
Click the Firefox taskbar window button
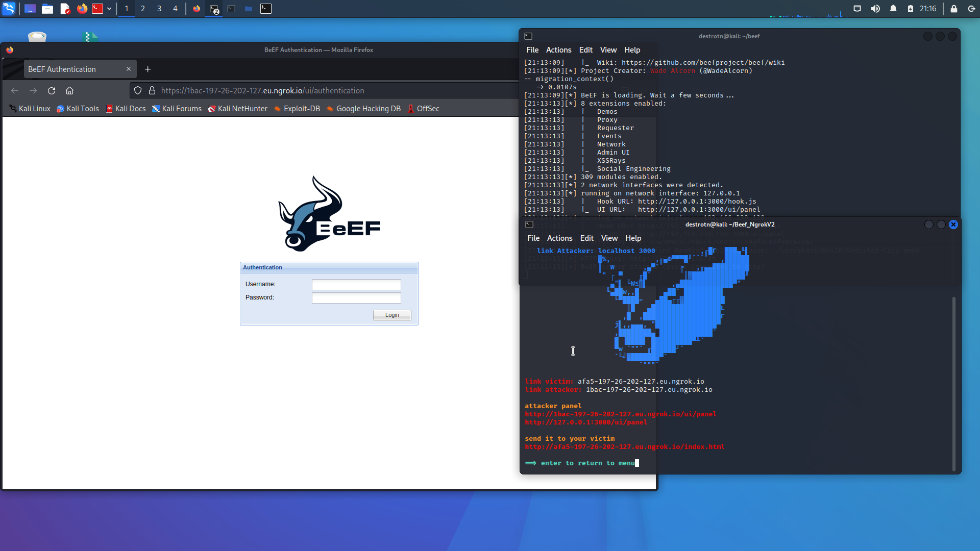click(x=197, y=9)
